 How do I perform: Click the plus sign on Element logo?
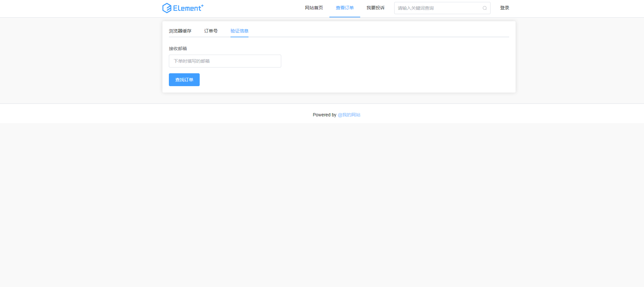(202, 5)
